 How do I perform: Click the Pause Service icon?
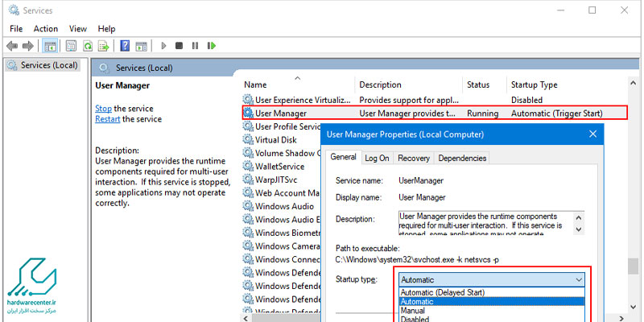pos(195,46)
